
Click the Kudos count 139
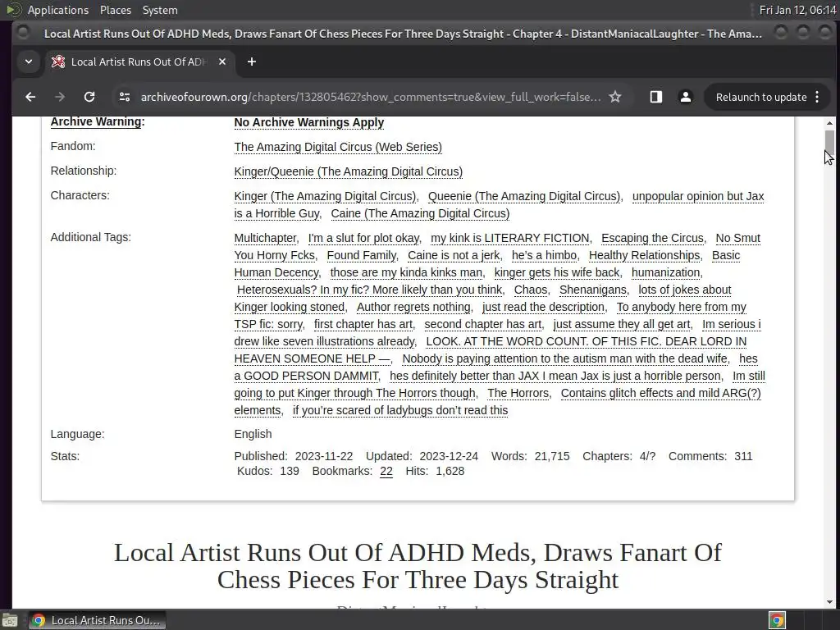point(290,472)
